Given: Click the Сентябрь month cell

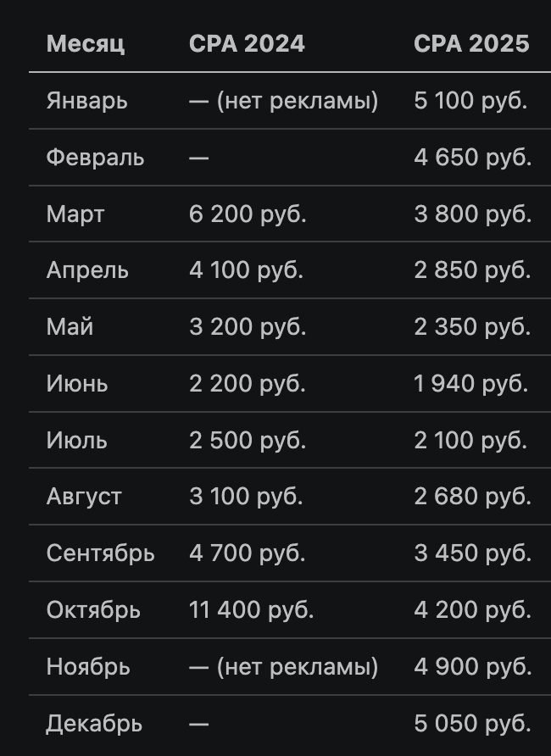Looking at the screenshot, I should (100, 553).
